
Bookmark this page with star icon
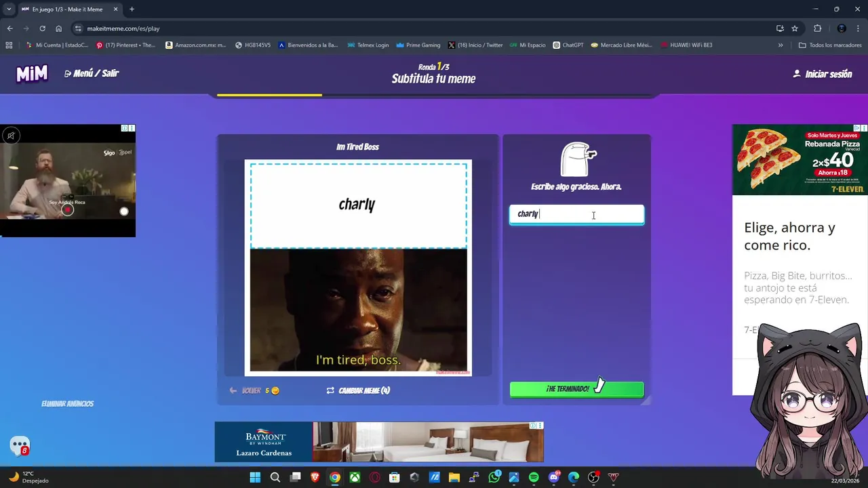pos(795,28)
